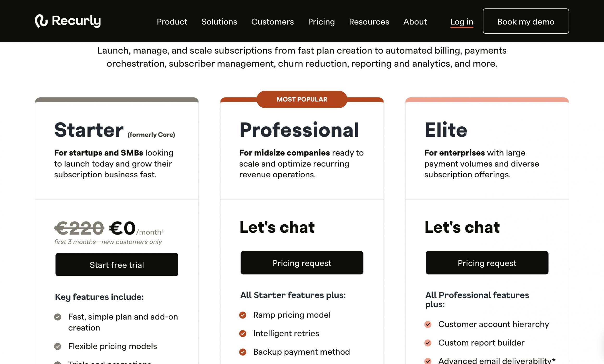
Task: Click 'Key features include:' heading
Action: pos(99,297)
